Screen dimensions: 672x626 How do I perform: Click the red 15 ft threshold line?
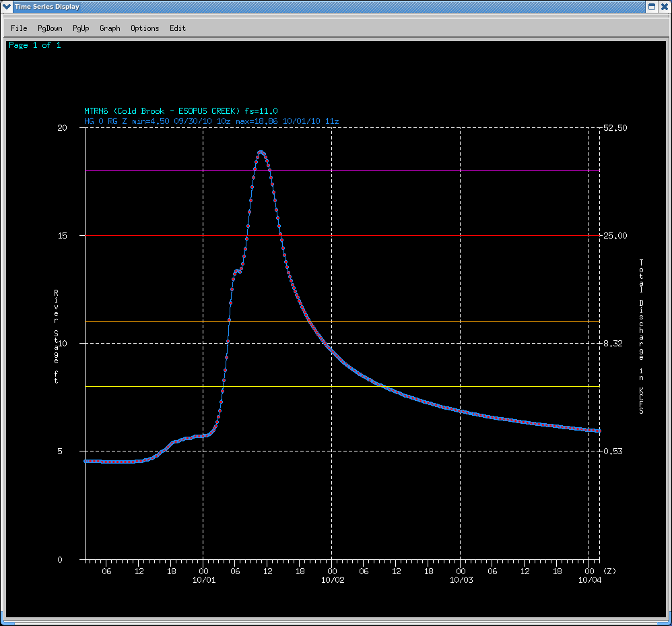(x=343, y=235)
